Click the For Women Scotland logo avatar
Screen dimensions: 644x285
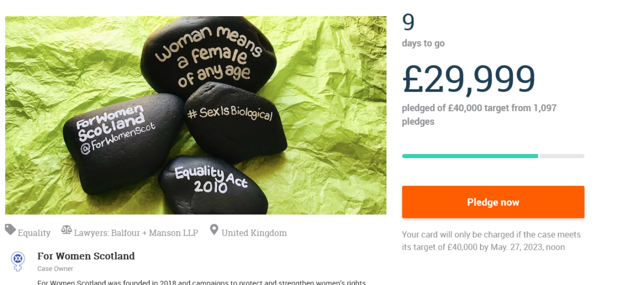click(18, 261)
